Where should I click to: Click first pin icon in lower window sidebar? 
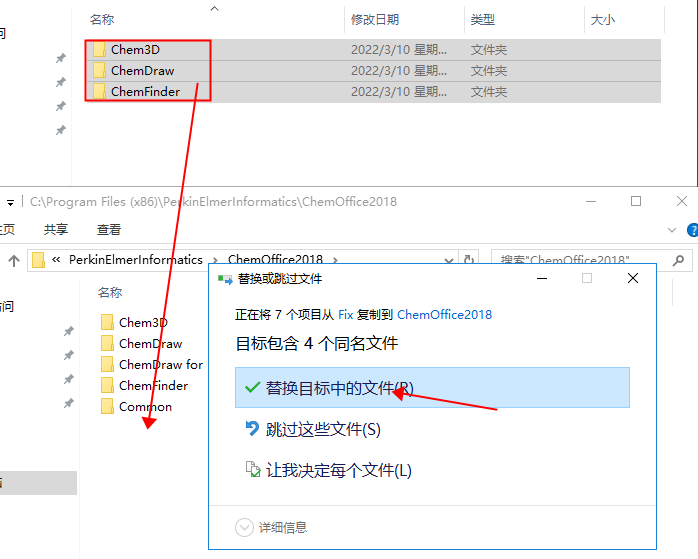pyautogui.click(x=69, y=331)
